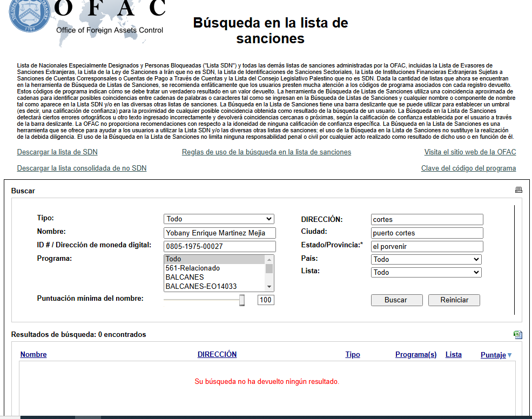Open the Descargar la lista de SDN link

[x=57, y=152]
